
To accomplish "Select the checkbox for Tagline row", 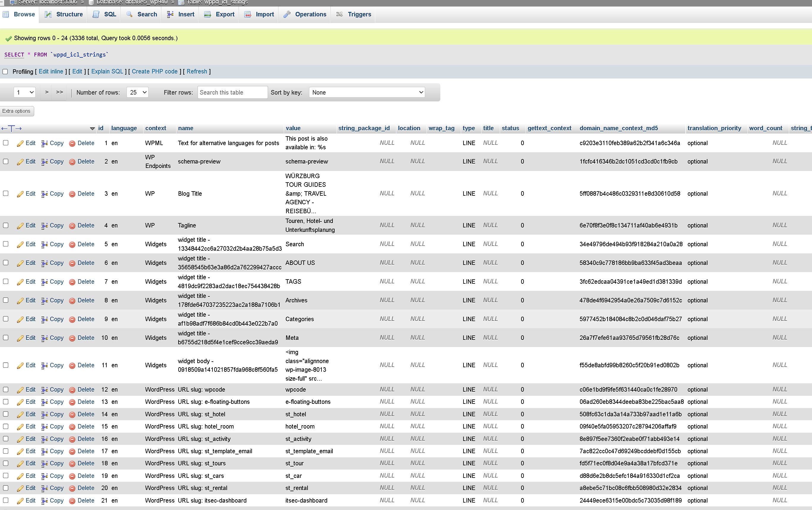I will pyautogui.click(x=6, y=225).
